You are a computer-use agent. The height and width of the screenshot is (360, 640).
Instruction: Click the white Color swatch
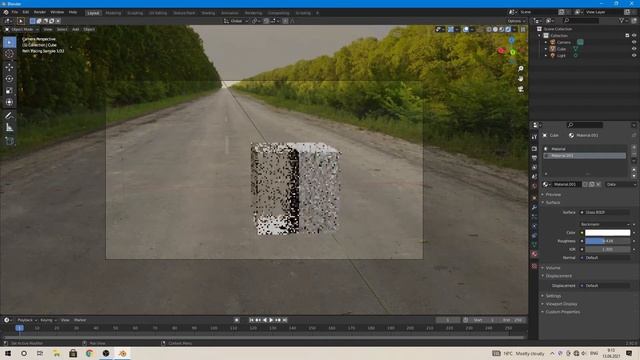(607, 233)
